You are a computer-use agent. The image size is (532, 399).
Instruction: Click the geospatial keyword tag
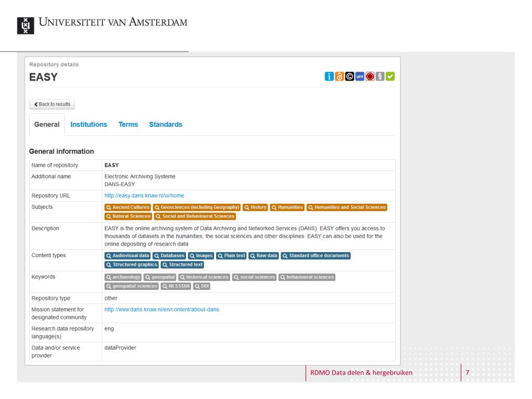click(160, 277)
